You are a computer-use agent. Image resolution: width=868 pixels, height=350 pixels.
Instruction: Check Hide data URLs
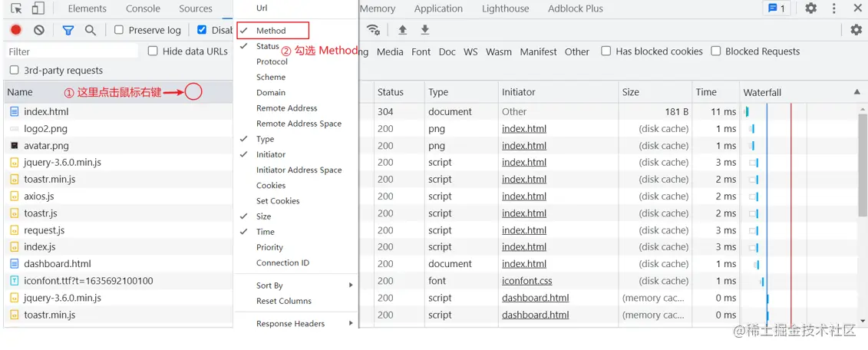153,51
